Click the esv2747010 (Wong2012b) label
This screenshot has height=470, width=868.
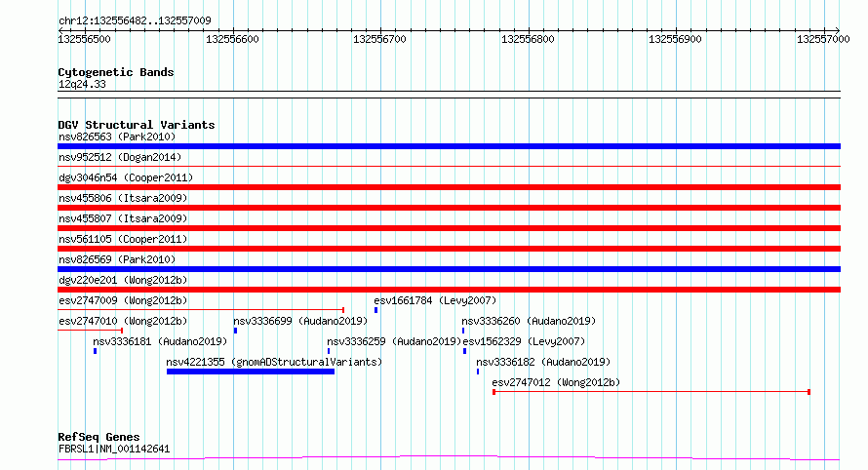[123, 321]
